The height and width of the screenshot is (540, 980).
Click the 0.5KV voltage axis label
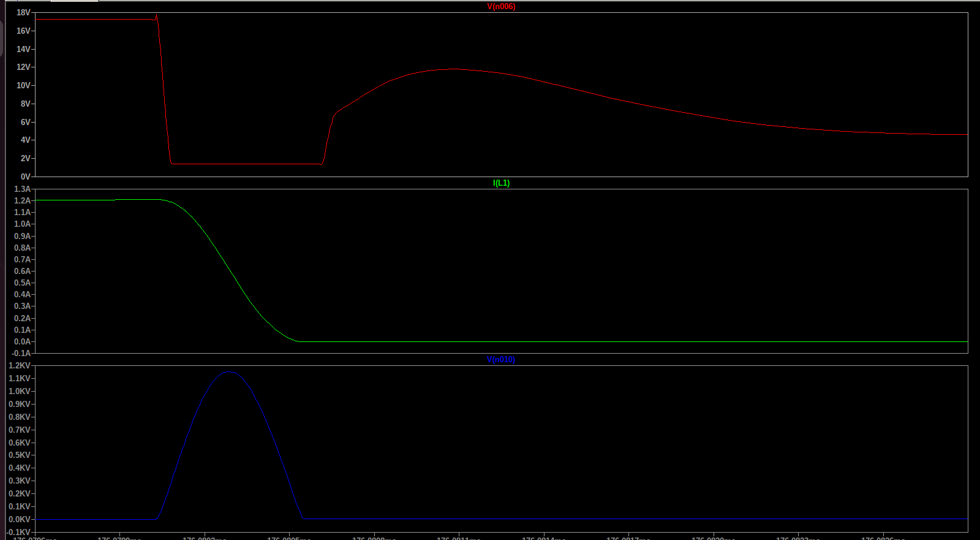pyautogui.click(x=20, y=455)
